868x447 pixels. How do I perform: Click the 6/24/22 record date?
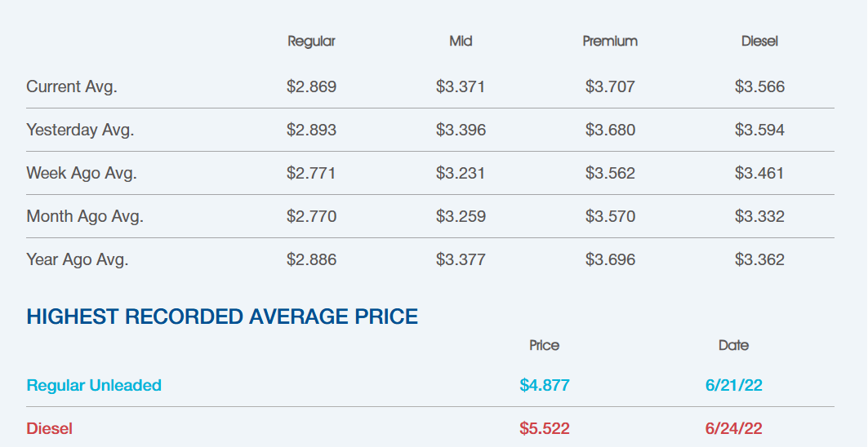pos(734,428)
